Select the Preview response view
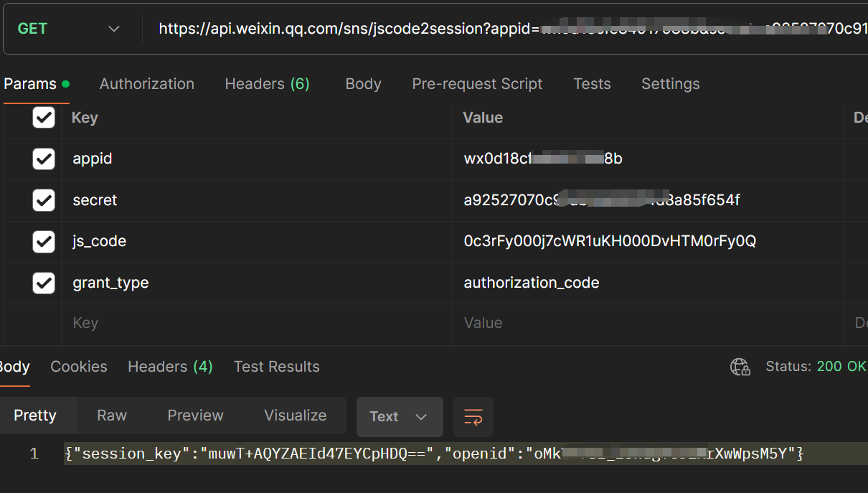This screenshot has height=493, width=868. pos(195,415)
